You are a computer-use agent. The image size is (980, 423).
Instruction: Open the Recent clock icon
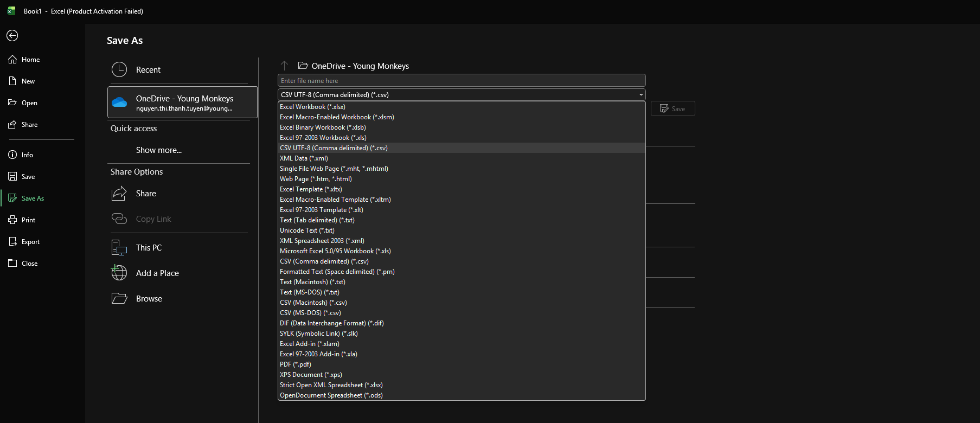(x=119, y=69)
